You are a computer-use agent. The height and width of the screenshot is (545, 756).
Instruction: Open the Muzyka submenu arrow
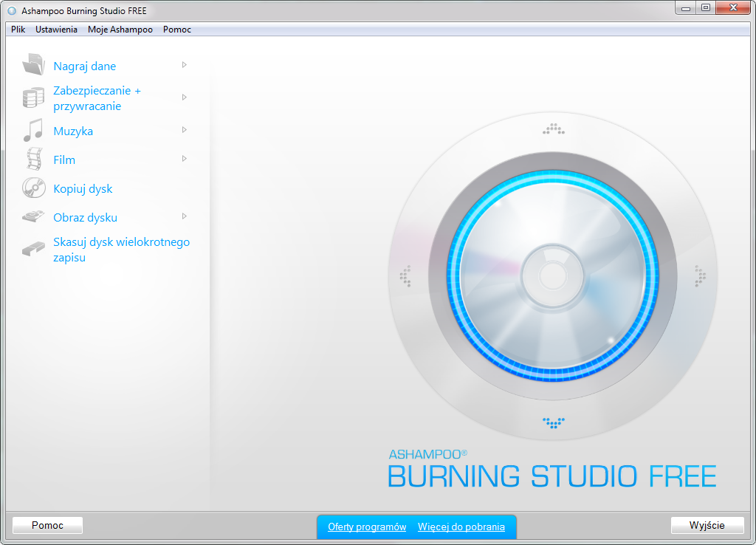tap(185, 130)
